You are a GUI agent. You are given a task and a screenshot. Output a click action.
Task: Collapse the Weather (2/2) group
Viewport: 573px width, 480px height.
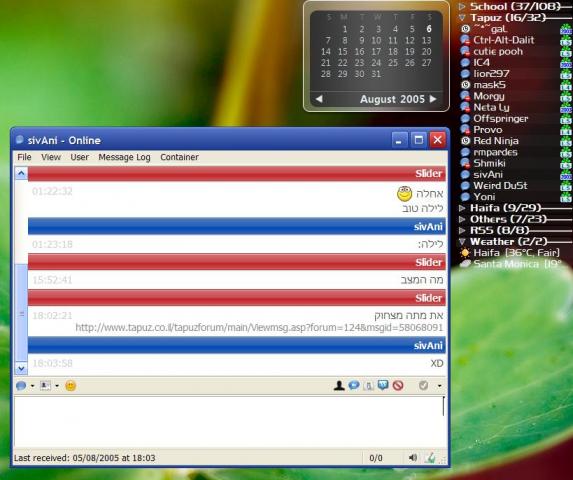point(462,241)
